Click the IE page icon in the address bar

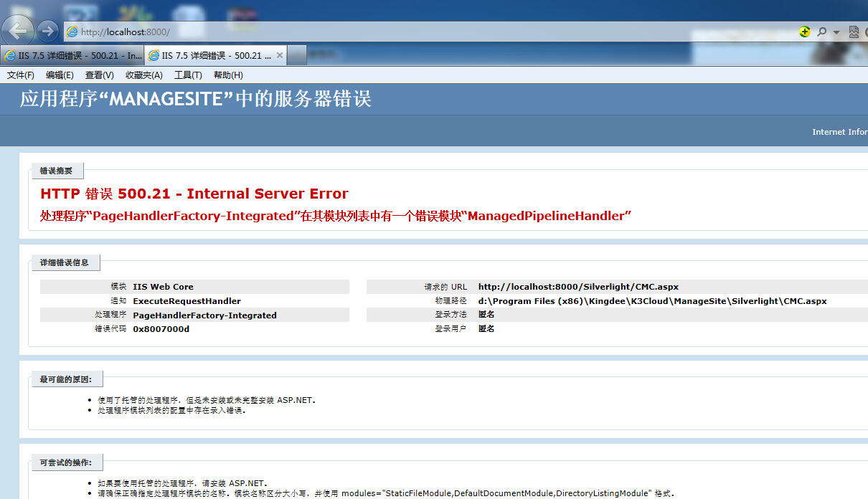pos(72,32)
